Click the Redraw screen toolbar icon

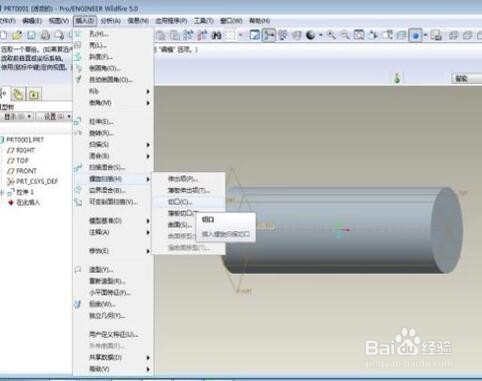pyautogui.click(x=255, y=35)
